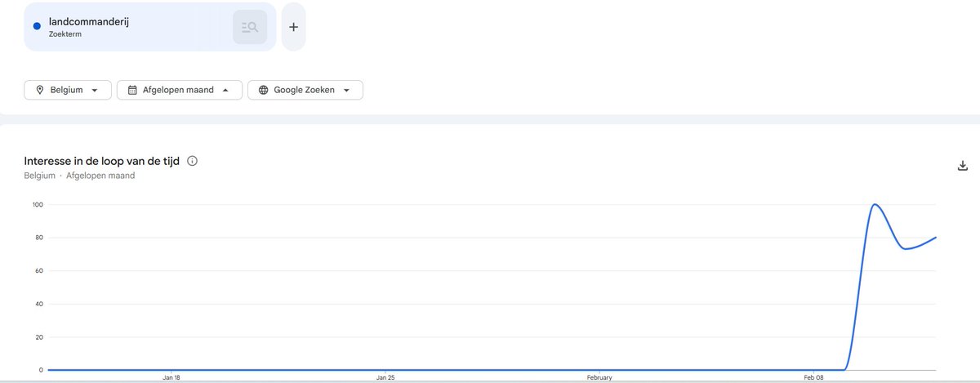
Task: Open the Belgium region dropdown
Action: click(68, 90)
